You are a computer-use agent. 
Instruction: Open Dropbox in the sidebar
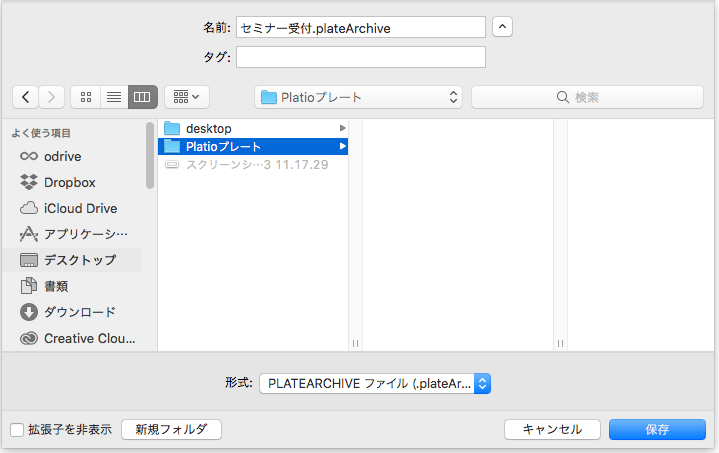pos(69,182)
